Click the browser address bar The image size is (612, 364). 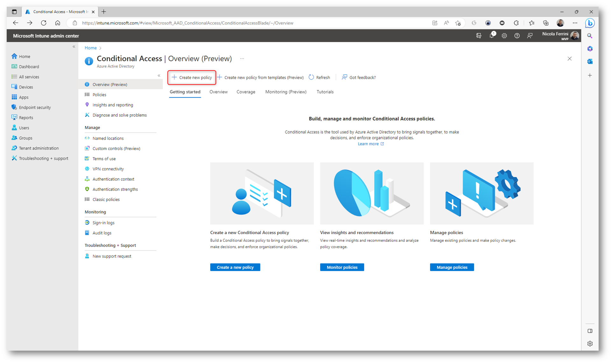coord(188,23)
